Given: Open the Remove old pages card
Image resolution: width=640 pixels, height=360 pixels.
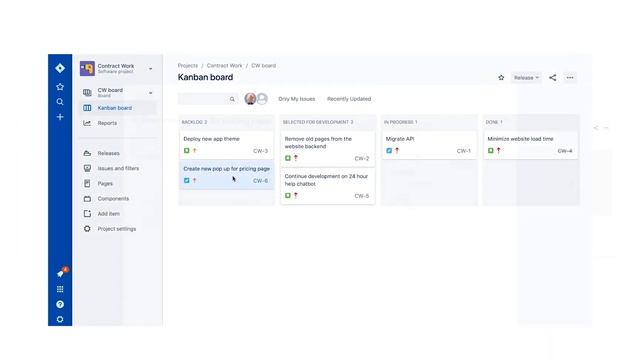Looking at the screenshot, I should click(x=328, y=149).
